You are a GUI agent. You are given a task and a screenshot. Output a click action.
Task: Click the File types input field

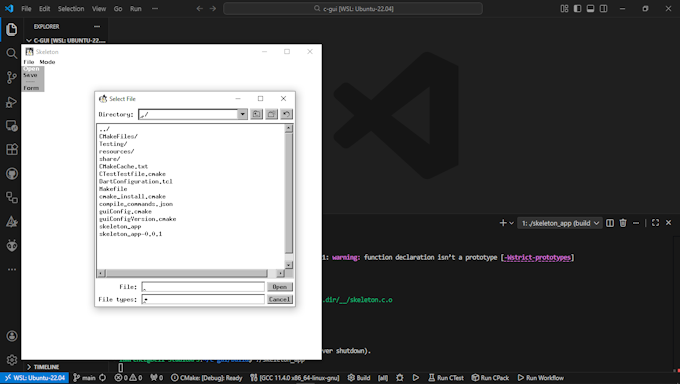(203, 299)
